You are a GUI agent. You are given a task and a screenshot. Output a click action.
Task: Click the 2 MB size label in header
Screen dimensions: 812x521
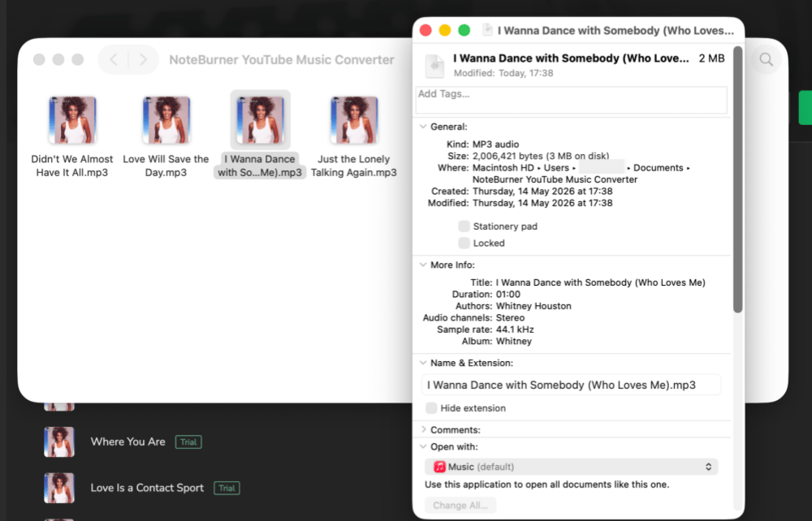pos(711,58)
